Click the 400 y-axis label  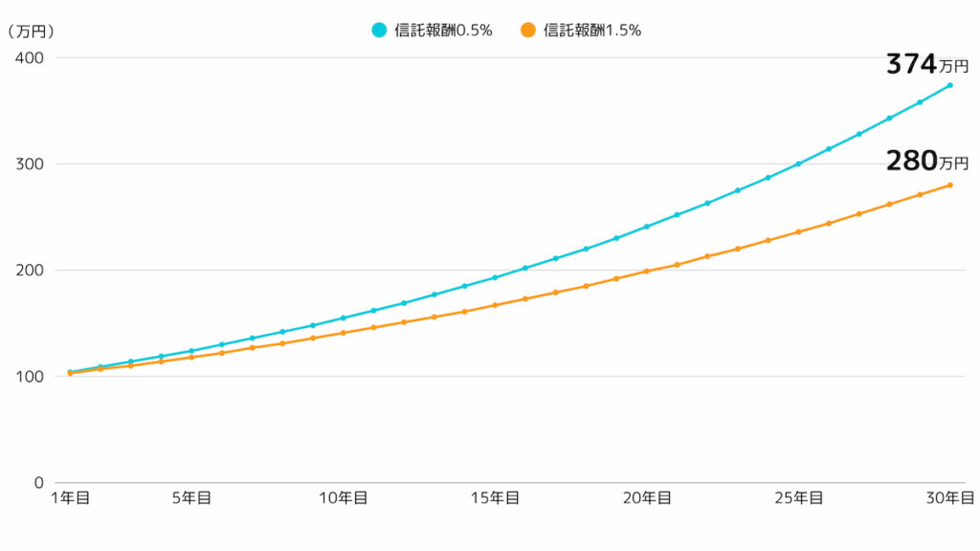31,57
